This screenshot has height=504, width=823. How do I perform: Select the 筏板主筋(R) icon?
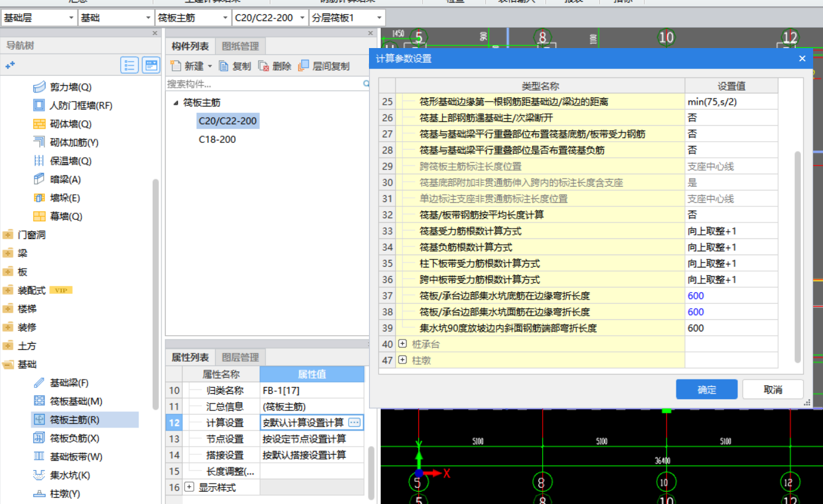click(39, 420)
